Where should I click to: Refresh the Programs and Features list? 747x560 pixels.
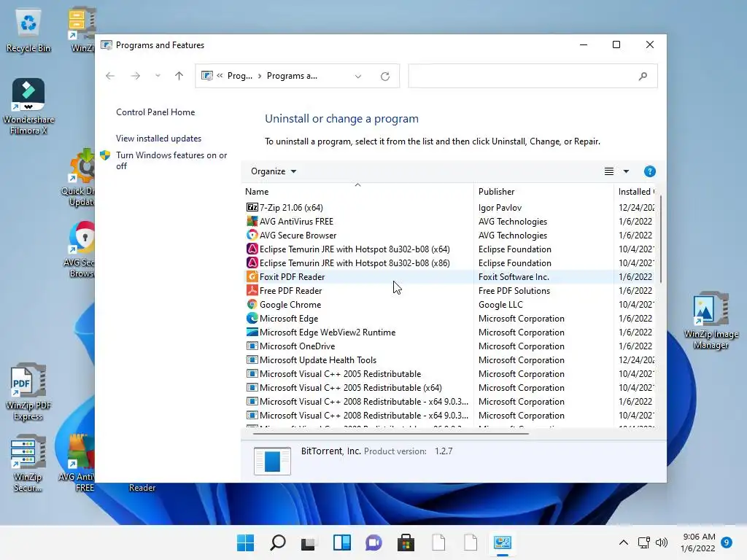point(385,76)
